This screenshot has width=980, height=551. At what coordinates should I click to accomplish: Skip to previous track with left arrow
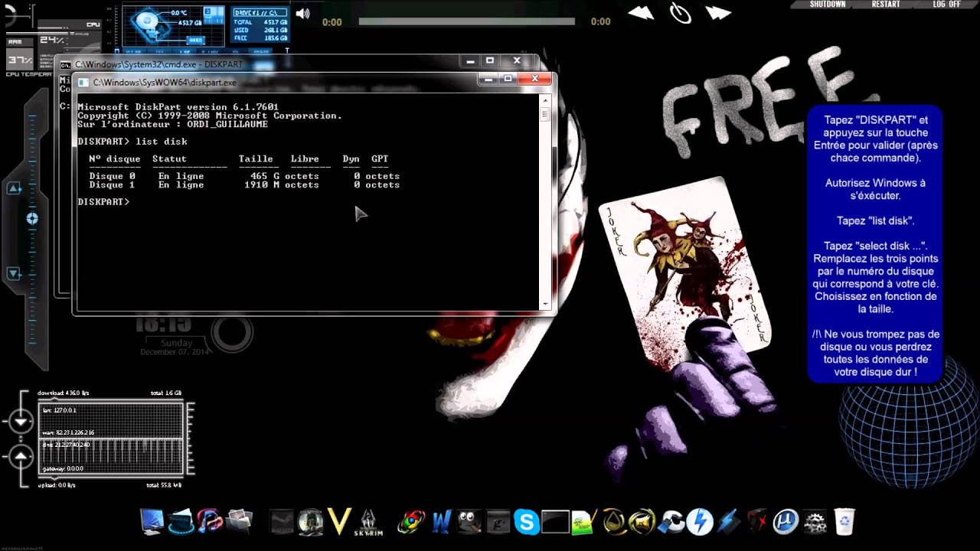[641, 13]
